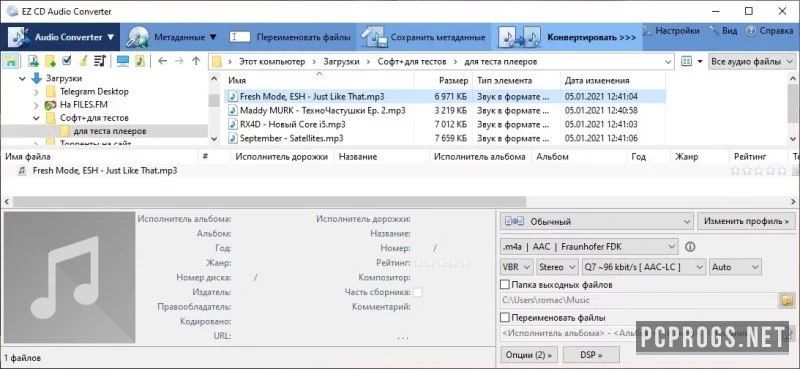
Task: Click the encoder info icon
Action: (x=690, y=247)
